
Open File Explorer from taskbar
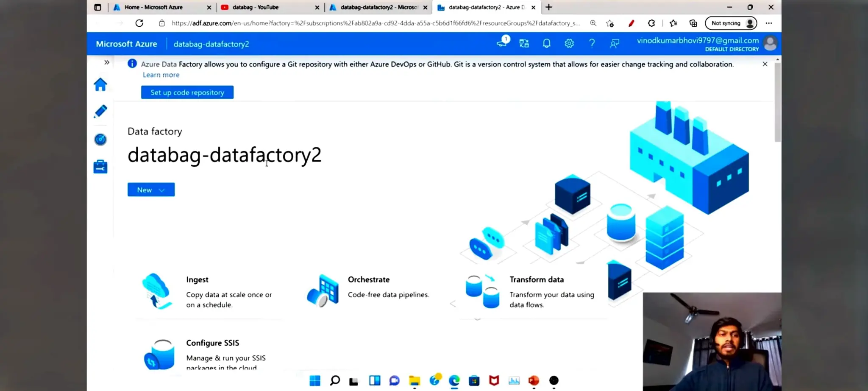pyautogui.click(x=415, y=380)
